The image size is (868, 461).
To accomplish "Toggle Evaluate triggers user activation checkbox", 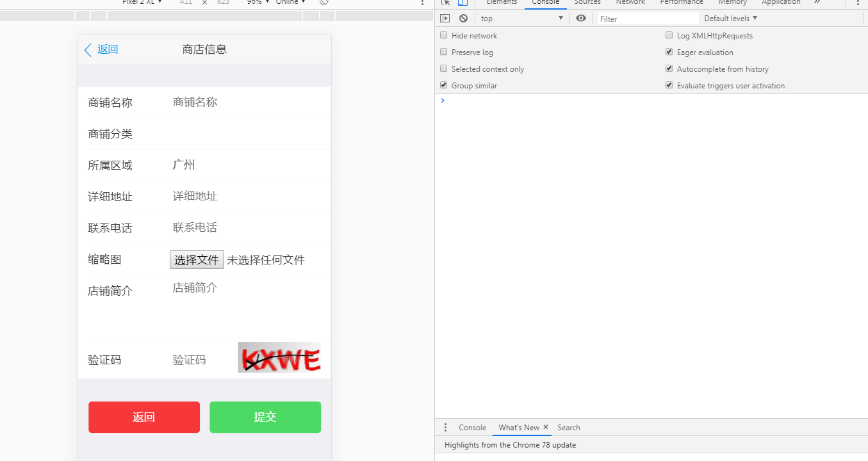I will pyautogui.click(x=669, y=85).
